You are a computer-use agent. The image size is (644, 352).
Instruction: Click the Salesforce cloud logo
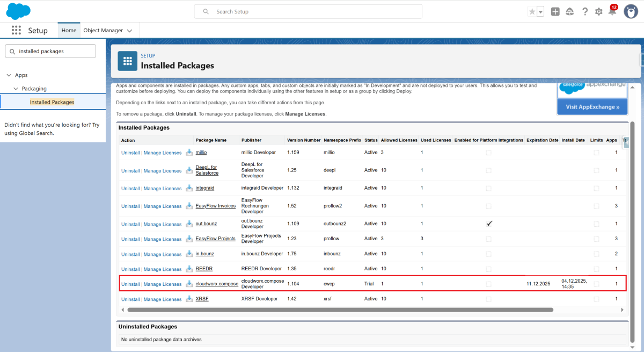(19, 11)
